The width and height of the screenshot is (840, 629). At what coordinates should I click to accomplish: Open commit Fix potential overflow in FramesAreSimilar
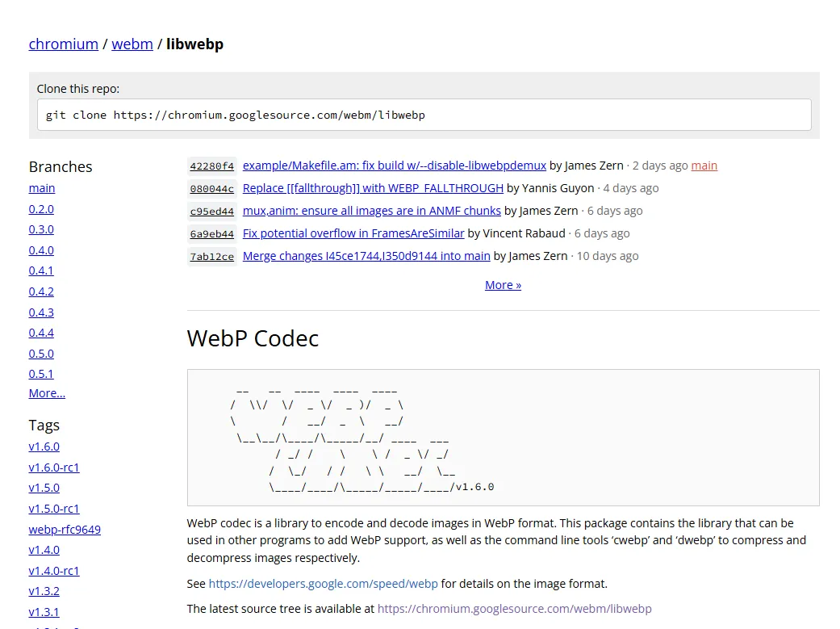point(353,233)
